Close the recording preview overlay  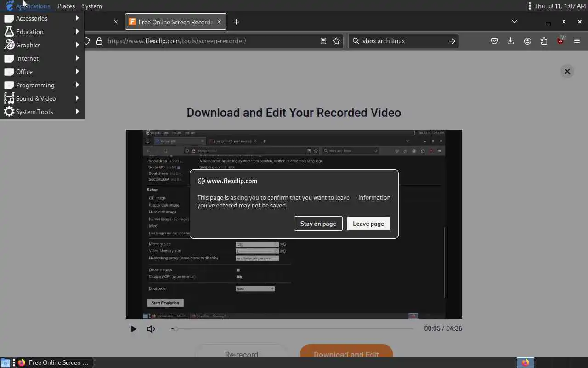pyautogui.click(x=567, y=71)
